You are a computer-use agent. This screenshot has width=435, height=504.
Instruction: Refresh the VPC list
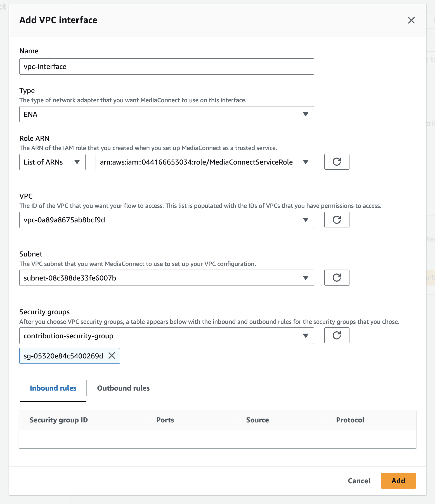[x=337, y=220]
